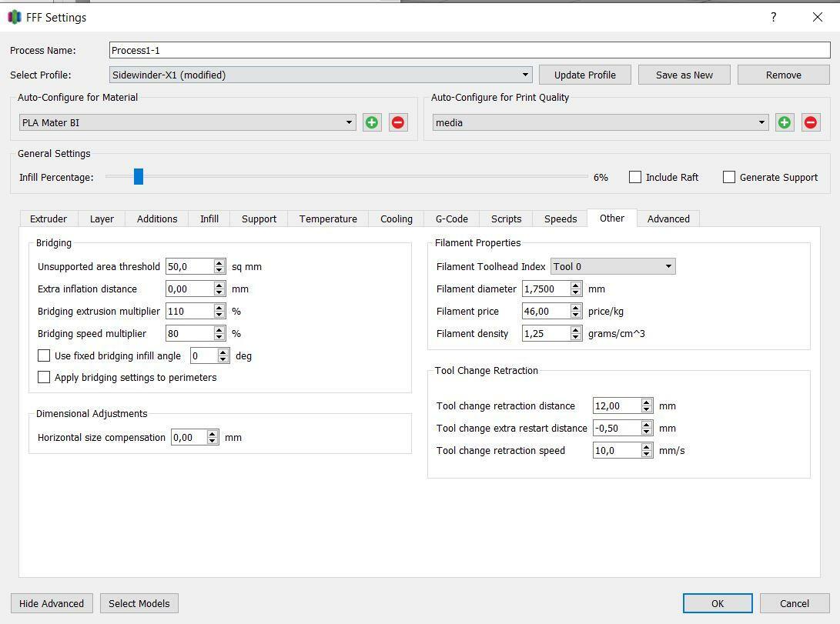Click the help question mark in title bar
This screenshot has width=840, height=624.
[773, 17]
